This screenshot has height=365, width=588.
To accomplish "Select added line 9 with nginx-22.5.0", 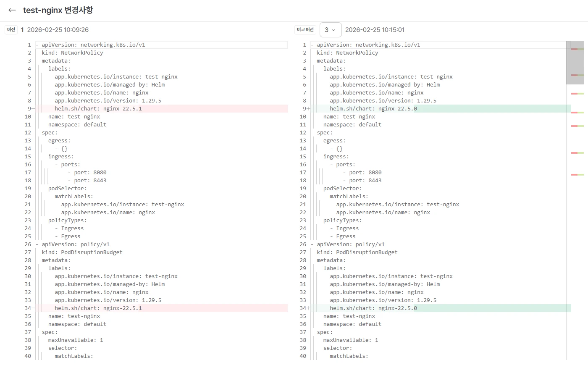I will click(x=441, y=109).
